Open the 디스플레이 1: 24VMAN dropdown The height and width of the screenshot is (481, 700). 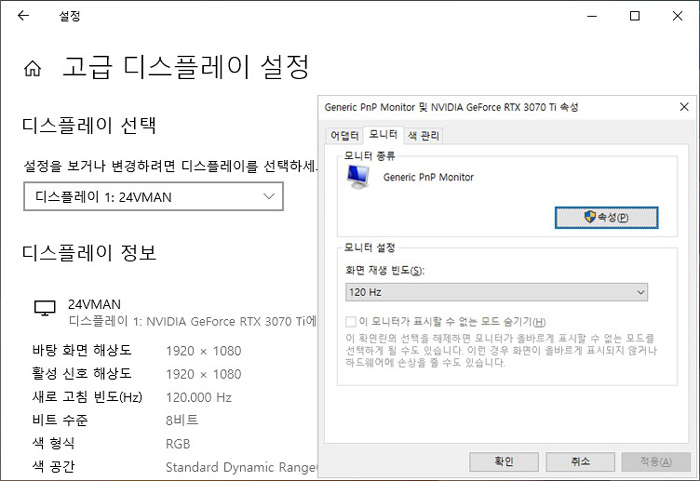tap(154, 197)
